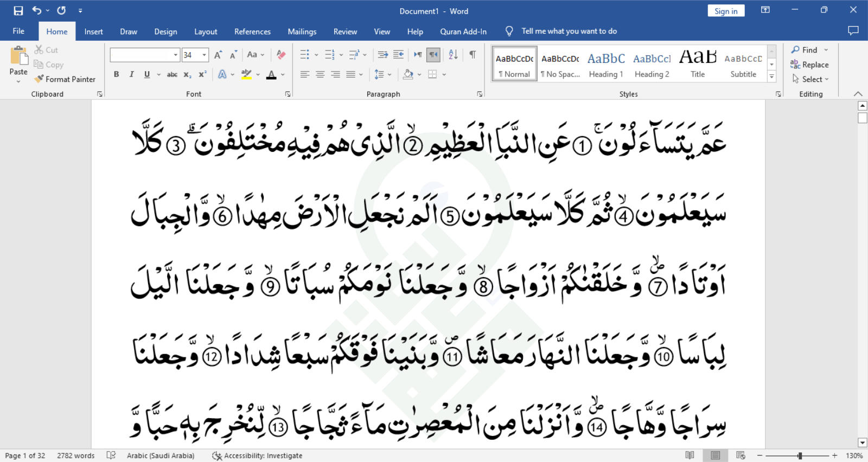Click the spelling proofing status icon

coord(111,455)
